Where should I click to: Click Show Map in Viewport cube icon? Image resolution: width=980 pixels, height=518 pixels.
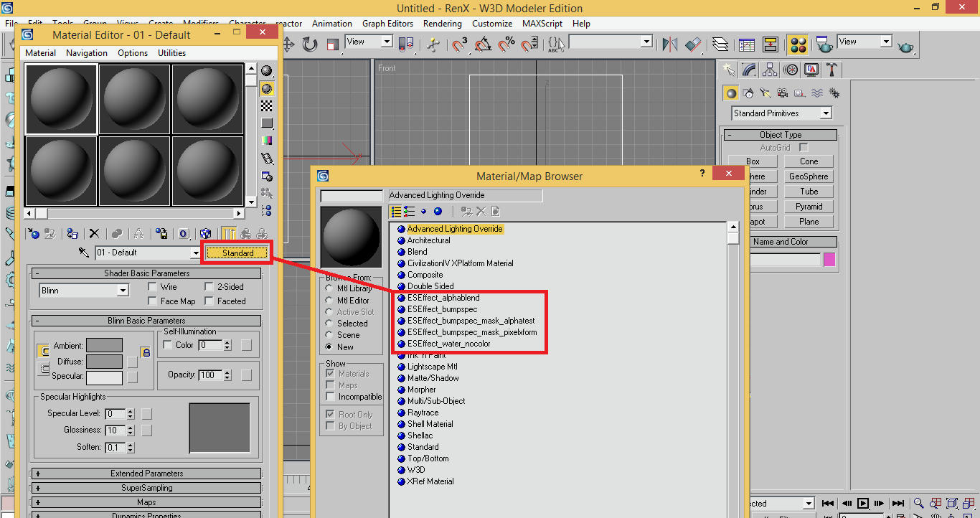205,233
